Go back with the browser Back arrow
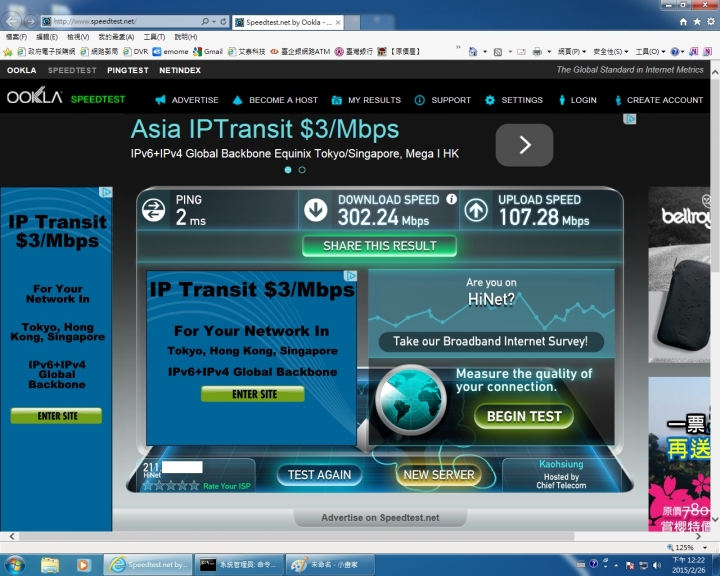This screenshot has width=720, height=576. (11, 21)
